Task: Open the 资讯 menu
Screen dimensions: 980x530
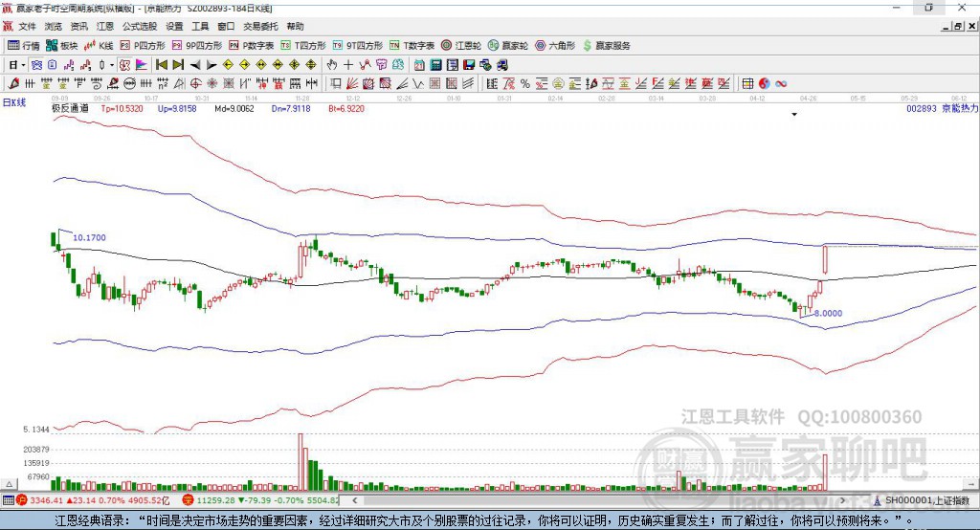Action: (78, 26)
